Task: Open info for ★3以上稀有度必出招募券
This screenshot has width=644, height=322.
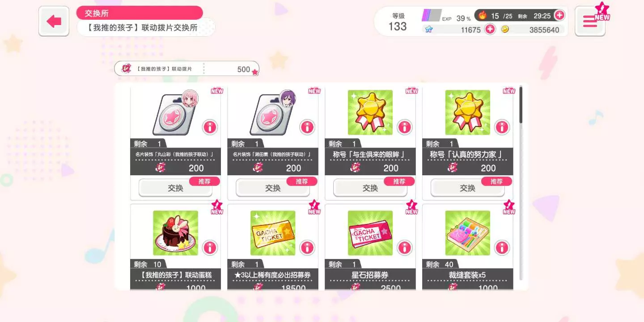Action: click(x=307, y=248)
